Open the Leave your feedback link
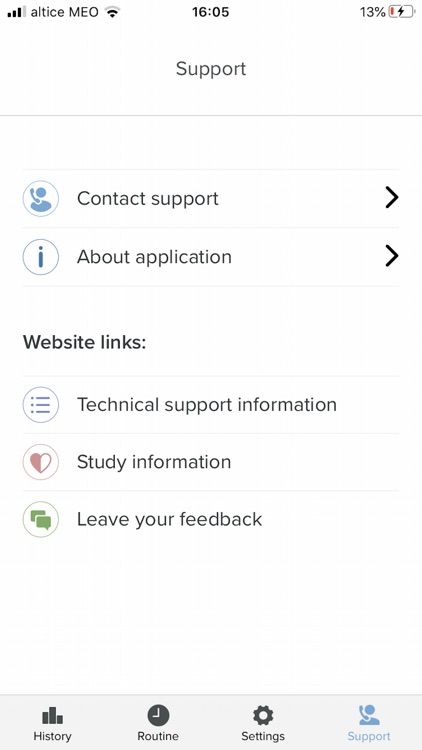The image size is (422, 750). coord(211,519)
